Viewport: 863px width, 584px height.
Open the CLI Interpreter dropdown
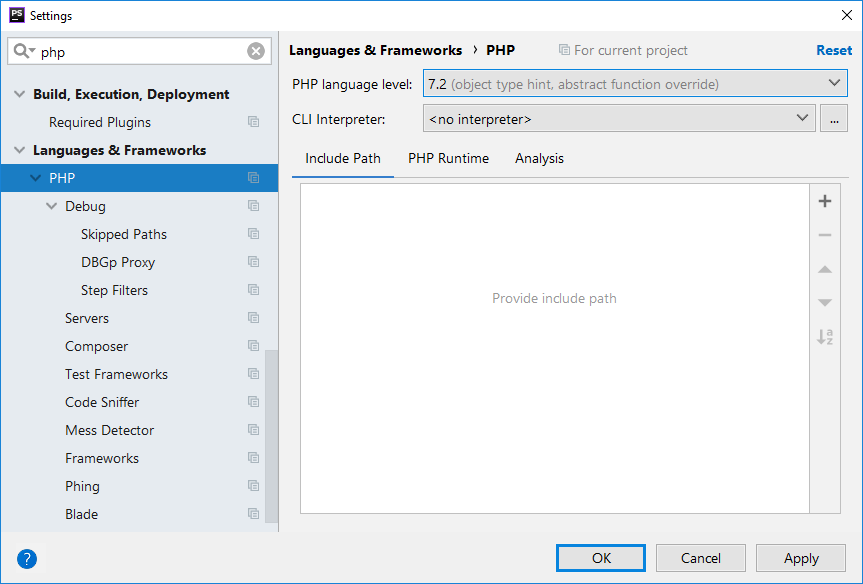pyautogui.click(x=619, y=119)
